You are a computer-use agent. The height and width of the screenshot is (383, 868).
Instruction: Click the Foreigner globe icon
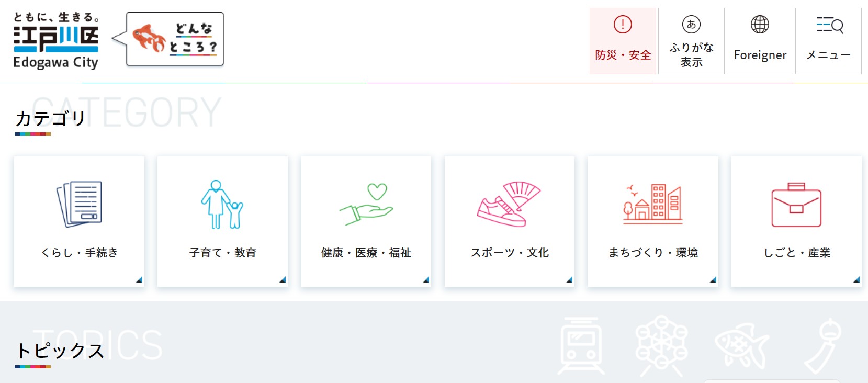[760, 23]
